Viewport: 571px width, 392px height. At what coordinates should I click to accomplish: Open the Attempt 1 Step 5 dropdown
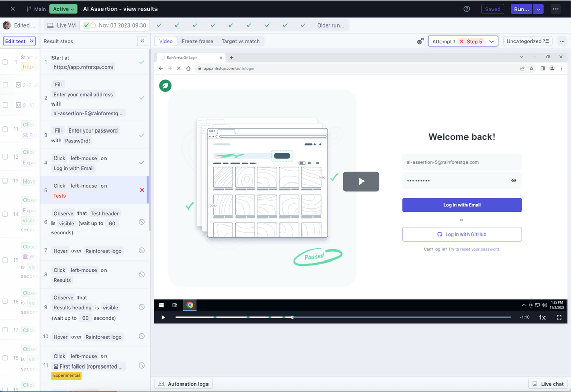tap(462, 41)
